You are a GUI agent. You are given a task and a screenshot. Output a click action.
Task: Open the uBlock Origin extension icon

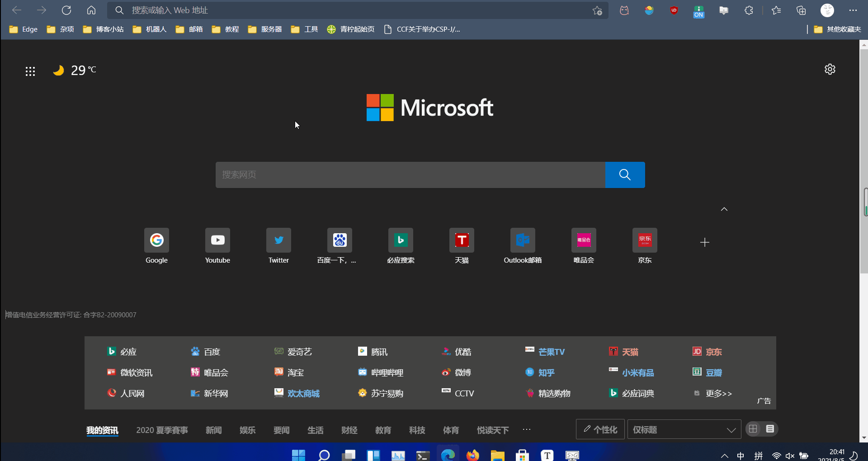point(674,10)
